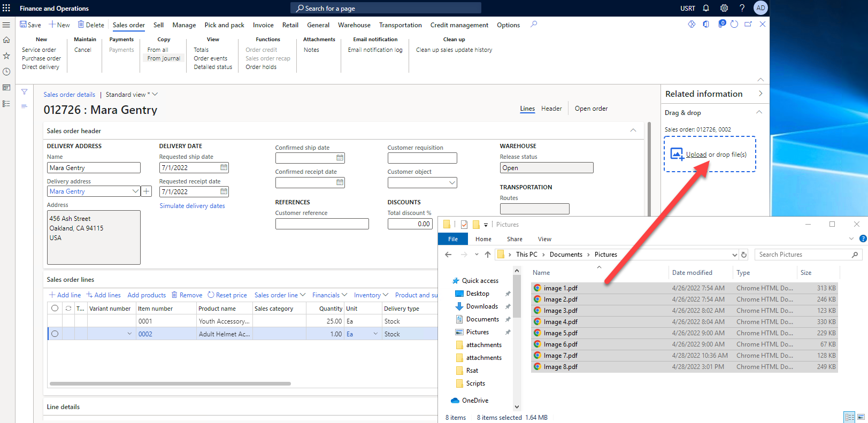The height and width of the screenshot is (423, 868).
Task: Open the app launcher waffle icon
Action: pyautogui.click(x=6, y=8)
